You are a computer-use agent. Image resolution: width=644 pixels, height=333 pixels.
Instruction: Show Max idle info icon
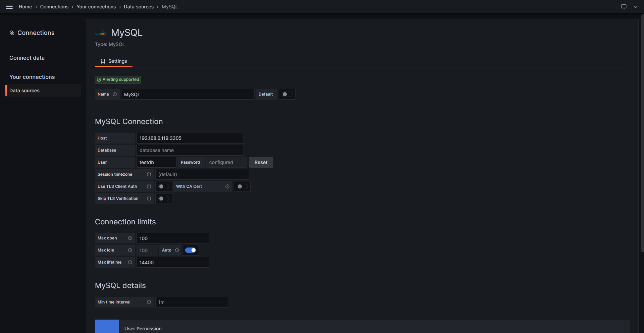(x=130, y=250)
